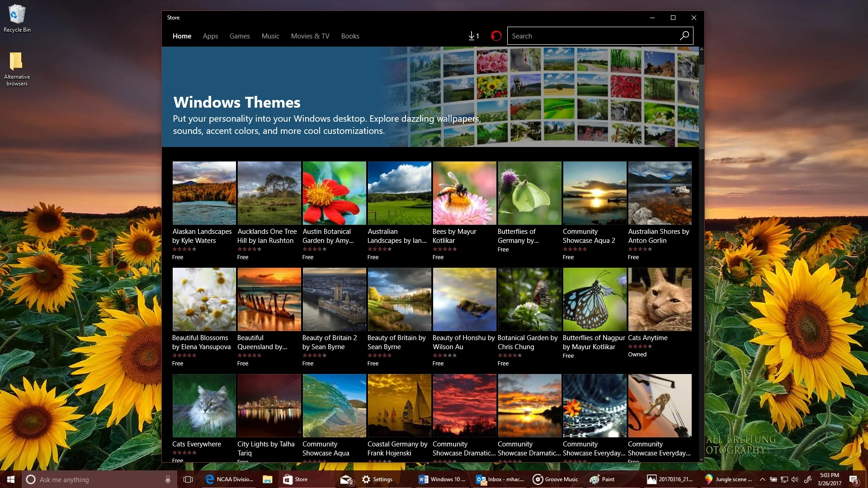868x488 pixels.
Task: Open Beautiful Blossoms by Elena Yansupova
Action: click(x=204, y=317)
